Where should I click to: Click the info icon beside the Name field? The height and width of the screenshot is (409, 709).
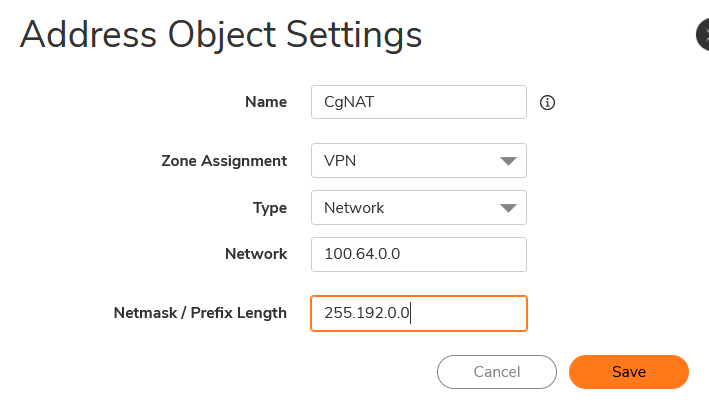pos(547,102)
